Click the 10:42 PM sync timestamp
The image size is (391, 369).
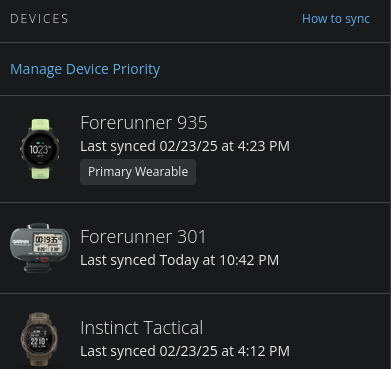click(249, 260)
